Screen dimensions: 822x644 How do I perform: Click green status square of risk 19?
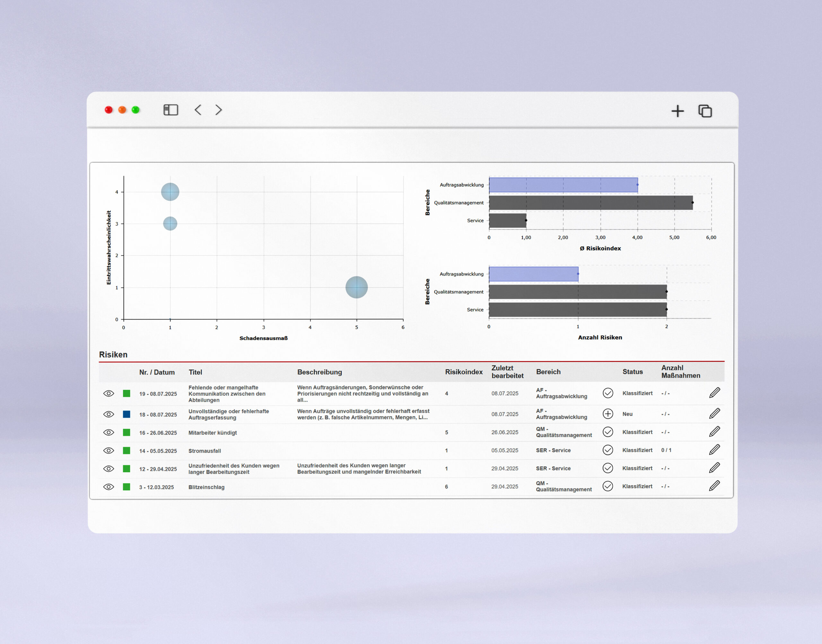127,393
